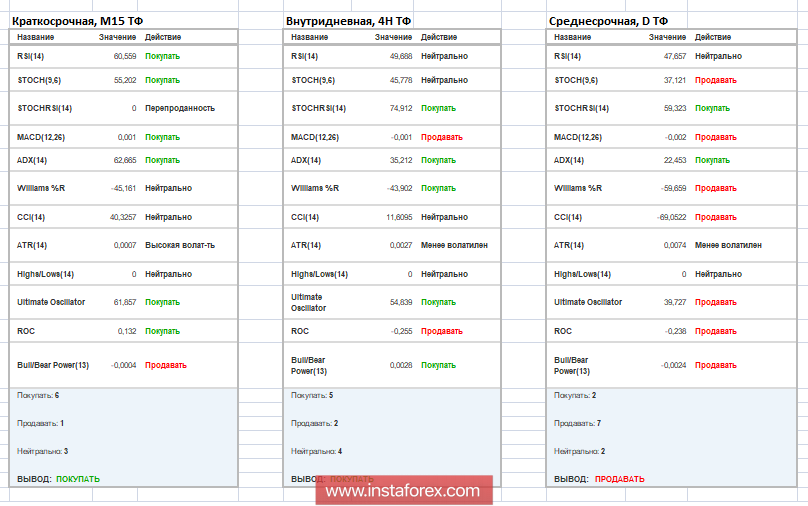Select the heading "Среднесрочная, D ТФ"

pyautogui.click(x=608, y=21)
